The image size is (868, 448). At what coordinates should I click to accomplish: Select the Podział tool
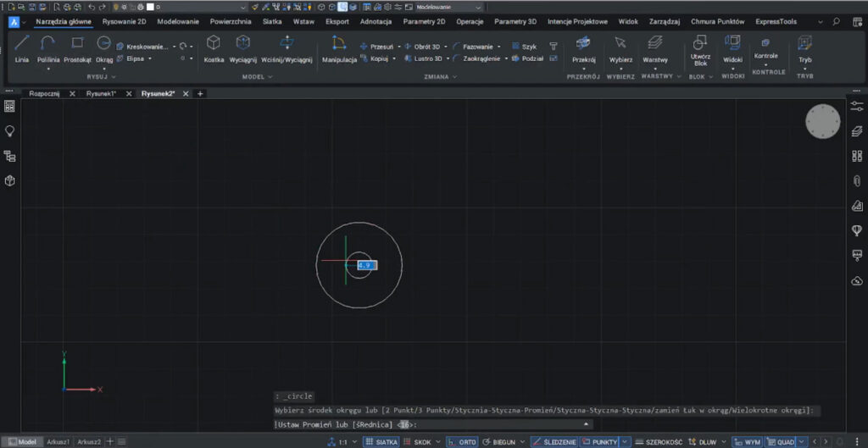527,58
